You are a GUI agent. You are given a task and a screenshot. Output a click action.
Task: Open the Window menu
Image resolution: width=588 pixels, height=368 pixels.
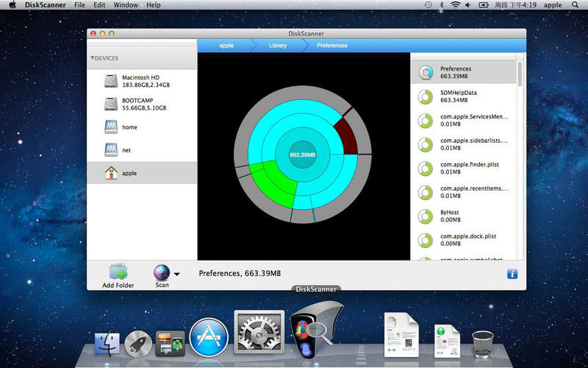tap(126, 5)
